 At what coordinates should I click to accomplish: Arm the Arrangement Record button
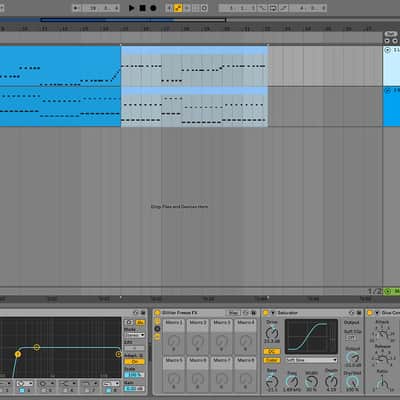(153, 8)
